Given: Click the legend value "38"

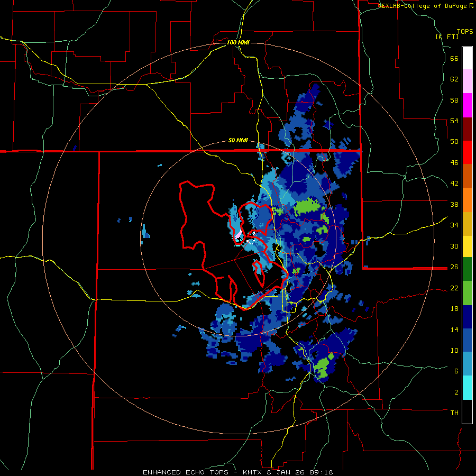Looking at the screenshot, I should pos(454,204).
